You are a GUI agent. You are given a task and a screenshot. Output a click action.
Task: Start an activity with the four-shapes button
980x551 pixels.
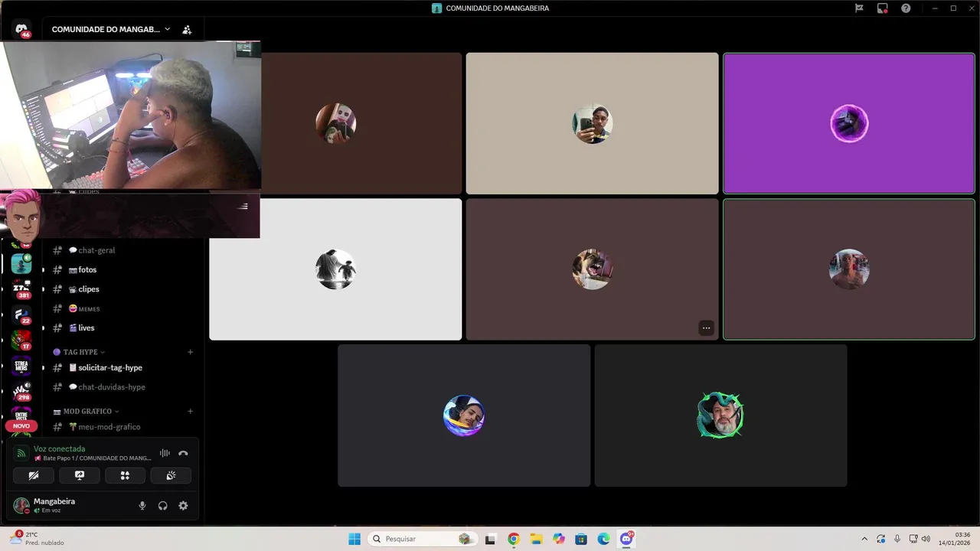(x=125, y=475)
